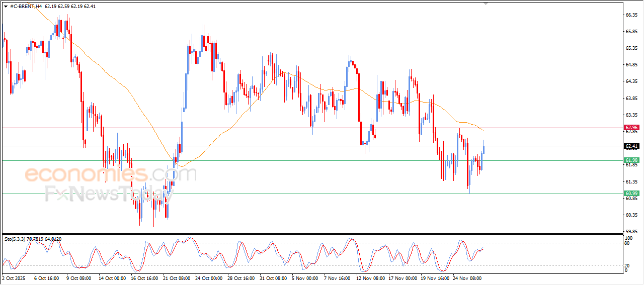Click the 63.35 price axis value

click(631, 115)
